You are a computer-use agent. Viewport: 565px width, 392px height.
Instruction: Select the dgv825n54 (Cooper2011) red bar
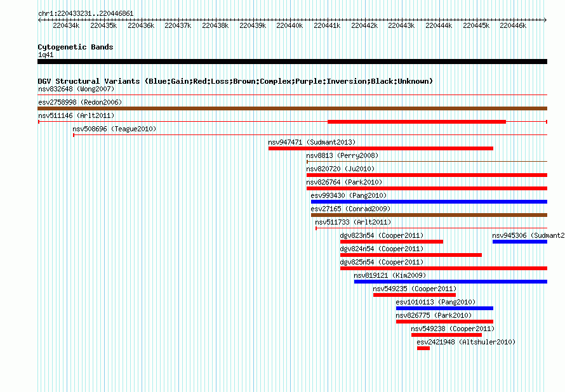444,268
